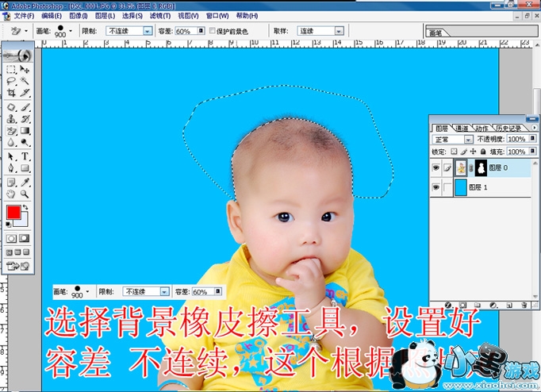The width and height of the screenshot is (541, 392).
Task: Select 图层 1 blue thumbnail
Action: tap(461, 187)
